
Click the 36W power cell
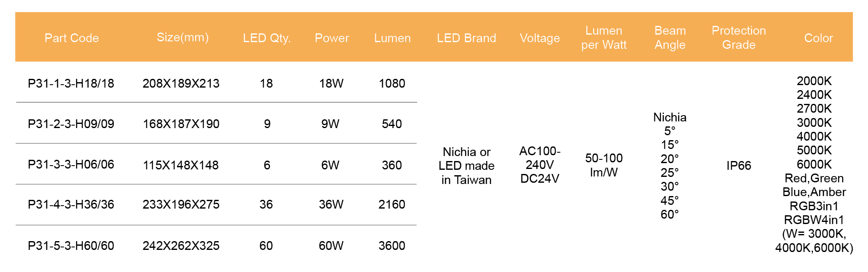click(x=331, y=204)
